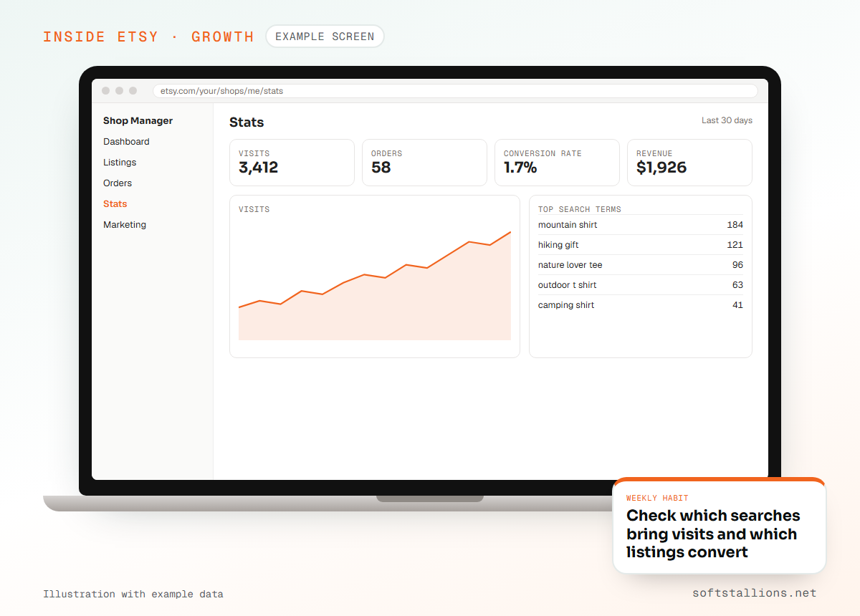Viewport: 860px width, 616px height.
Task: Open the Last 30 days date range
Action: pyautogui.click(x=727, y=120)
